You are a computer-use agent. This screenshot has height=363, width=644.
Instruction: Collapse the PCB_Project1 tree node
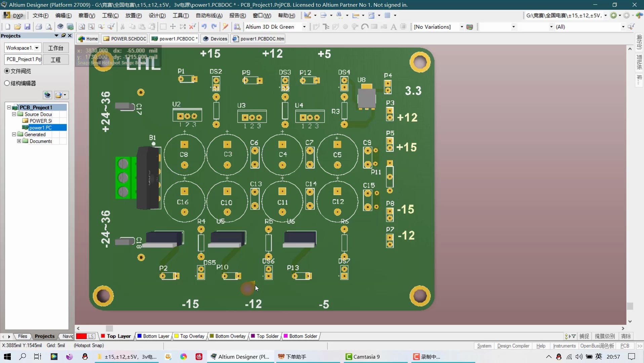point(9,107)
